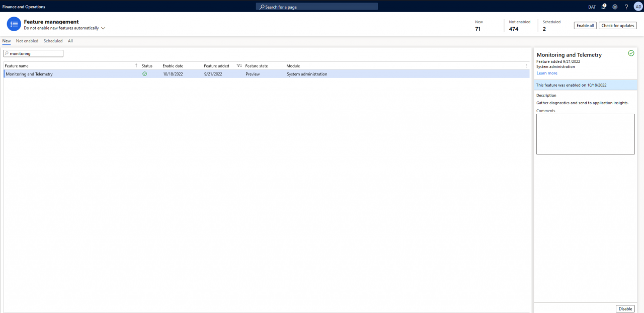
Task: Click the green enabled icon beside Monitoring and Telemetry
Action: [631, 53]
